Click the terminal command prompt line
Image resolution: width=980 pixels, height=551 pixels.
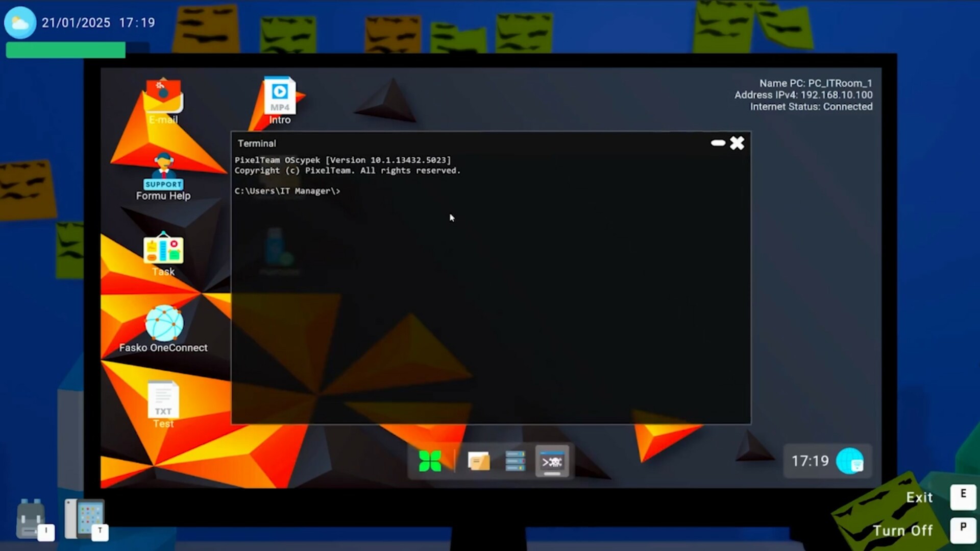click(x=287, y=190)
